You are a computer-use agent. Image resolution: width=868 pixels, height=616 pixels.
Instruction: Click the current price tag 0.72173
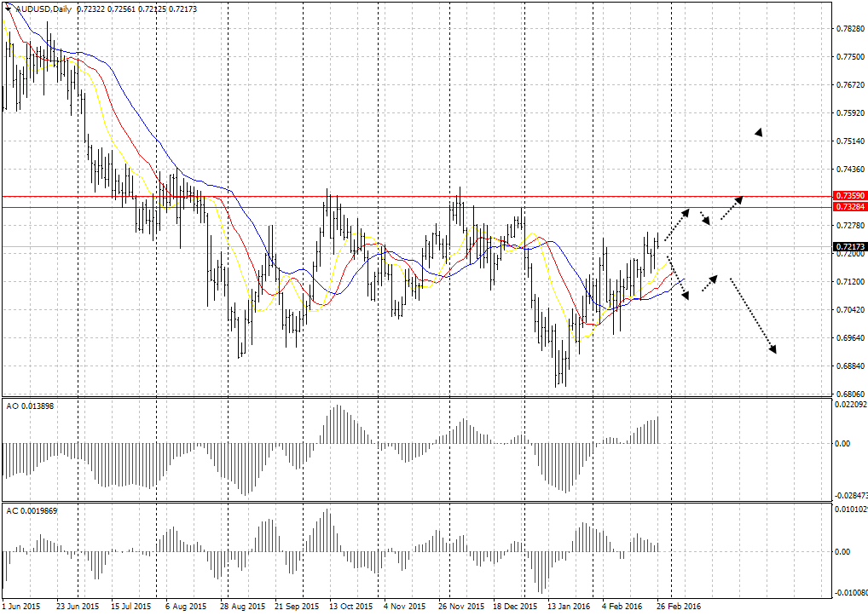pos(849,247)
